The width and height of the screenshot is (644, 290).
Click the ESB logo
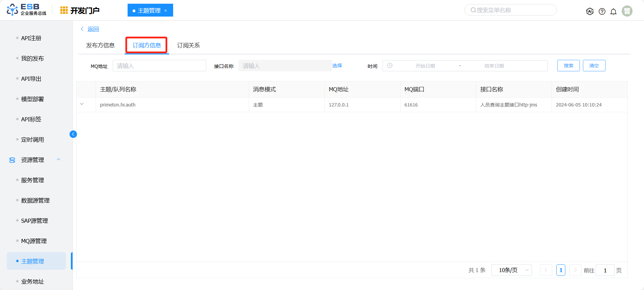point(26,10)
